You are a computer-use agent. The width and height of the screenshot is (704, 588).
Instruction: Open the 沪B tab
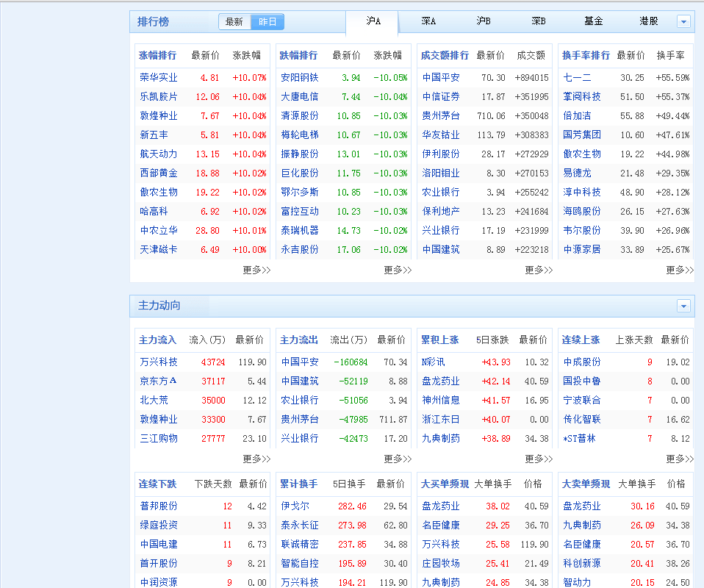coord(484,21)
